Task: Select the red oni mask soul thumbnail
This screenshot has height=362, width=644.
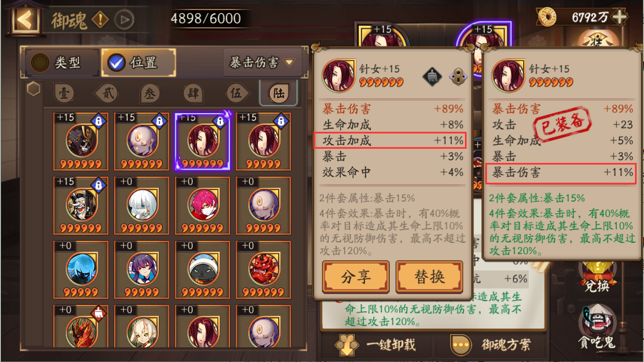Action: tap(263, 269)
